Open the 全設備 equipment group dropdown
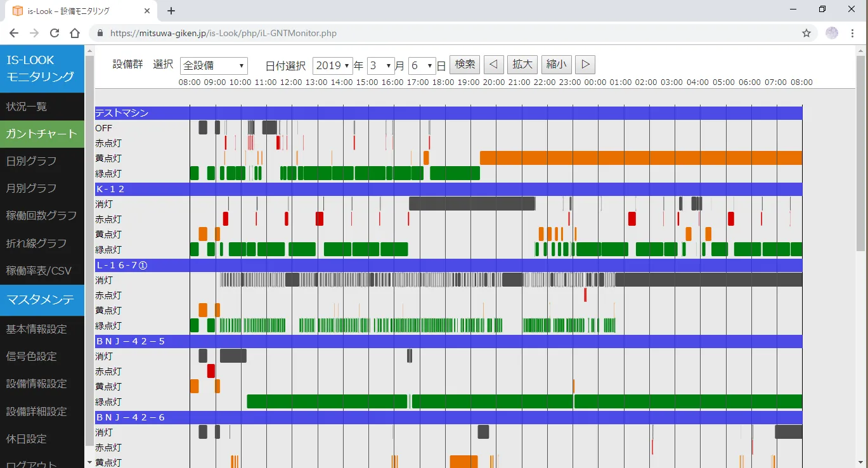868x468 pixels. tap(214, 65)
